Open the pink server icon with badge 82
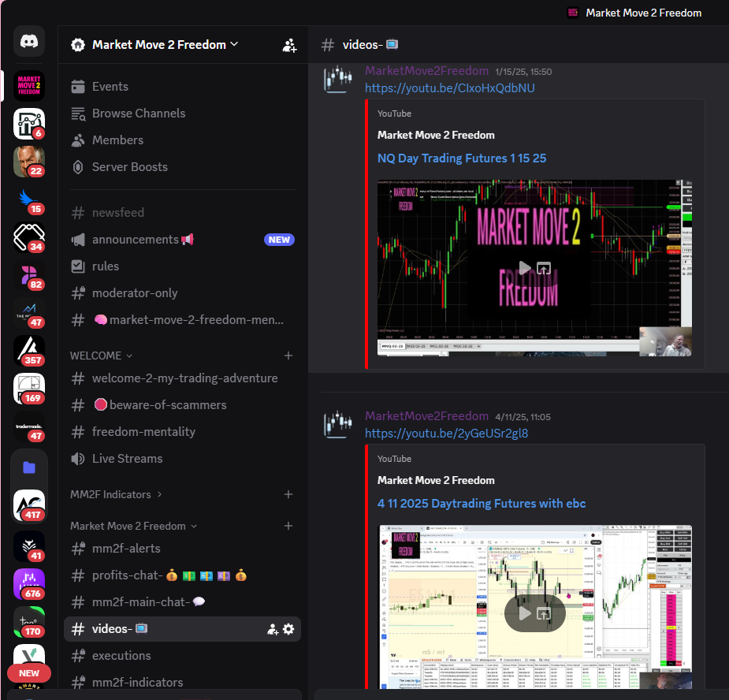The image size is (729, 700). click(29, 275)
